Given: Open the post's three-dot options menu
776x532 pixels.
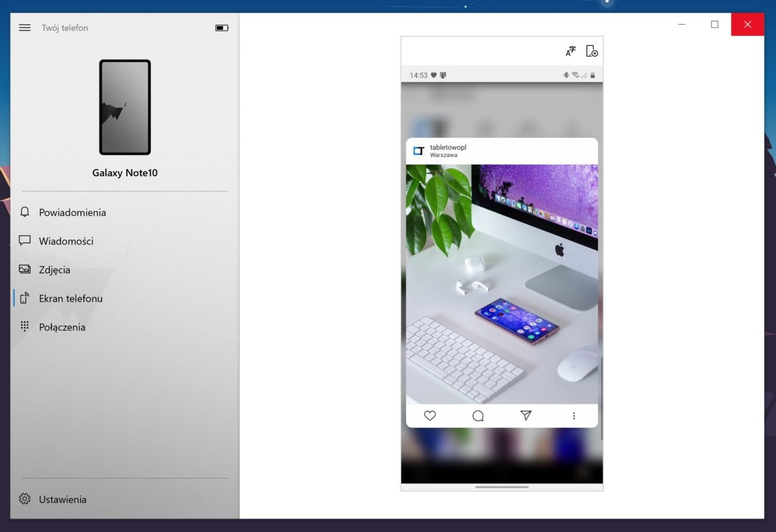Looking at the screenshot, I should [x=574, y=416].
